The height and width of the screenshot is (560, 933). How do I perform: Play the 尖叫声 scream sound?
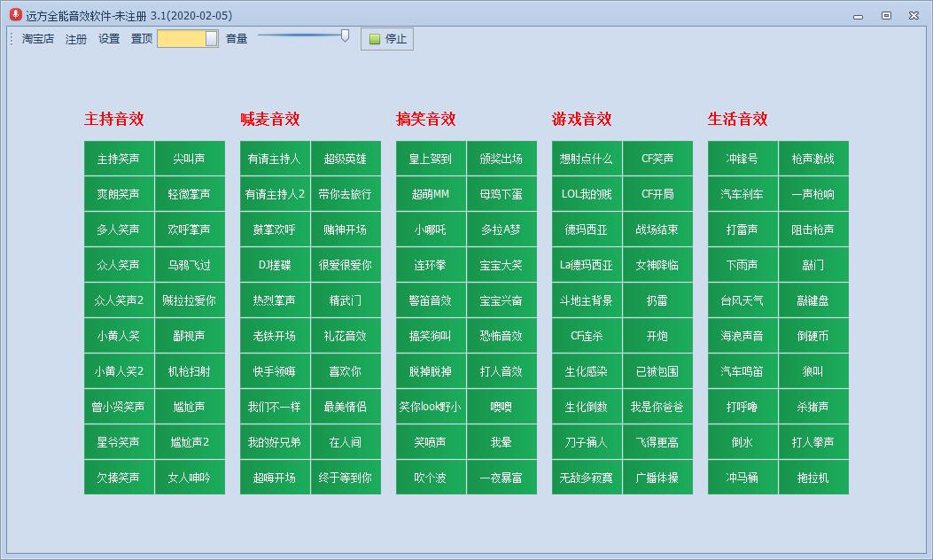[190, 158]
